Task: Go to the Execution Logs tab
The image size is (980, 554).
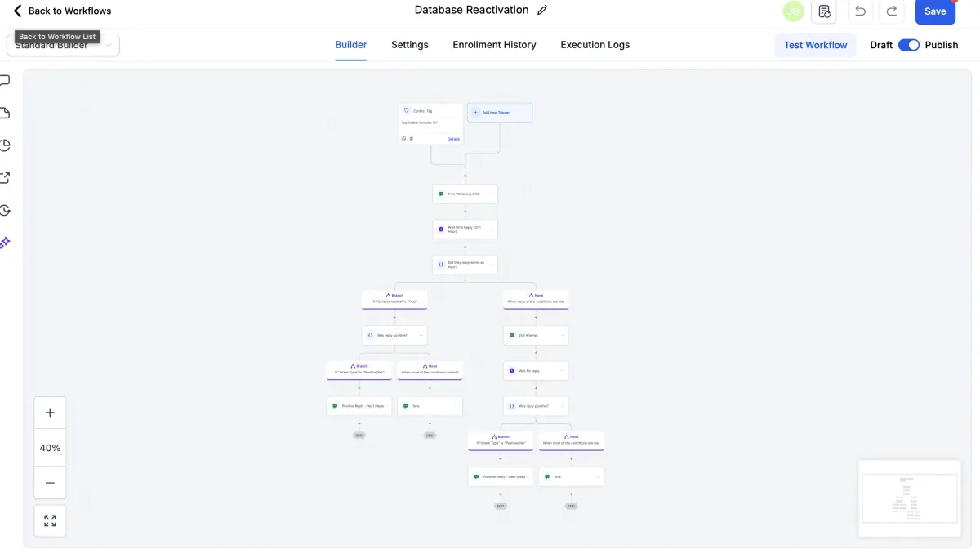Action: click(595, 45)
